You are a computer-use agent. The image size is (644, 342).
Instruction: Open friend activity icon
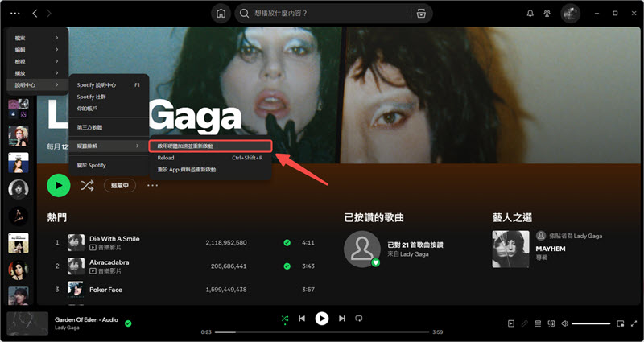click(x=547, y=14)
